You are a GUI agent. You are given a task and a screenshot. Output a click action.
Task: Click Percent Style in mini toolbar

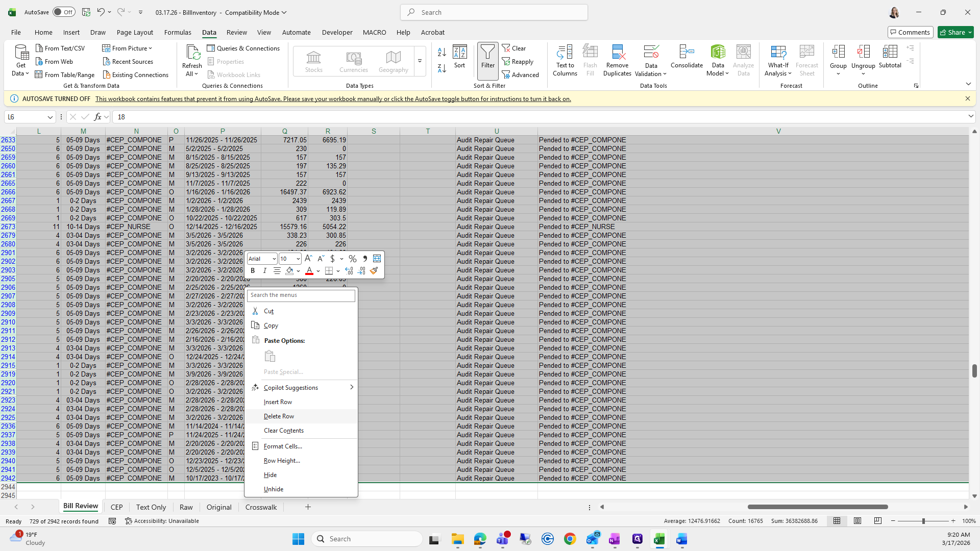coord(352,259)
